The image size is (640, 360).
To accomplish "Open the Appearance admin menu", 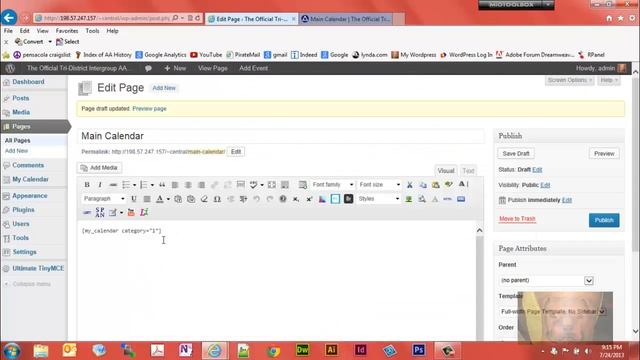I will pyautogui.click(x=30, y=196).
